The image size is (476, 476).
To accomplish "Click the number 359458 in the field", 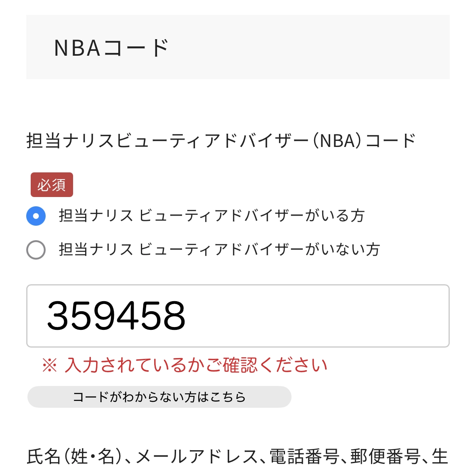I will pos(116,316).
